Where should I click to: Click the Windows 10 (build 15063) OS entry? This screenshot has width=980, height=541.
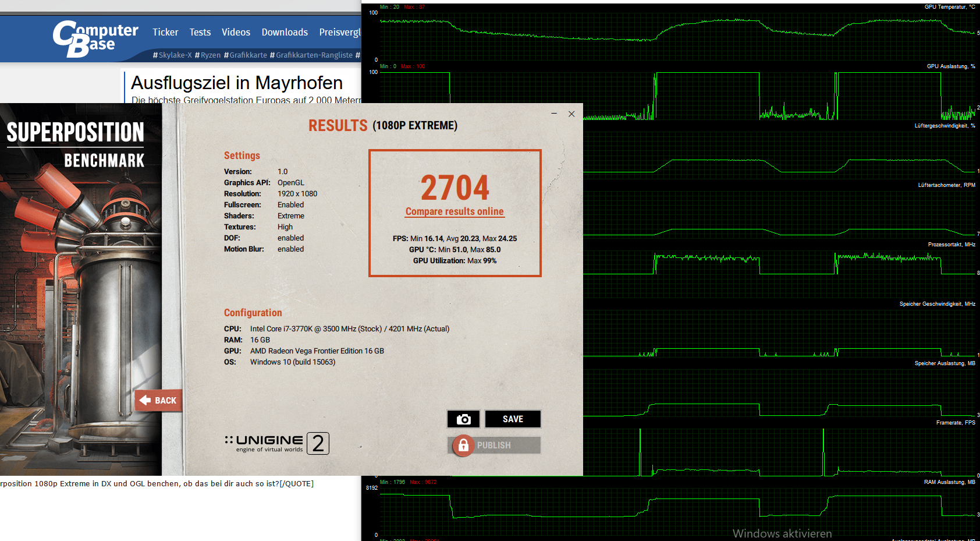(293, 362)
